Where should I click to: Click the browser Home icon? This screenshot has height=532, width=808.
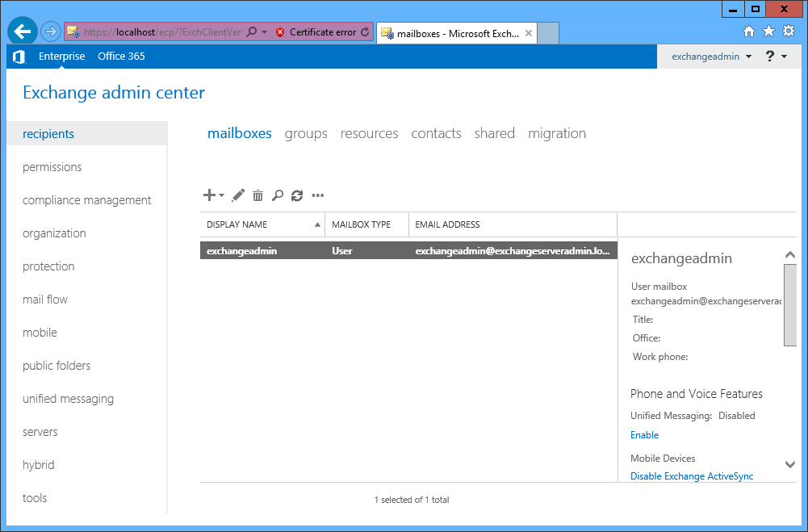tap(749, 31)
